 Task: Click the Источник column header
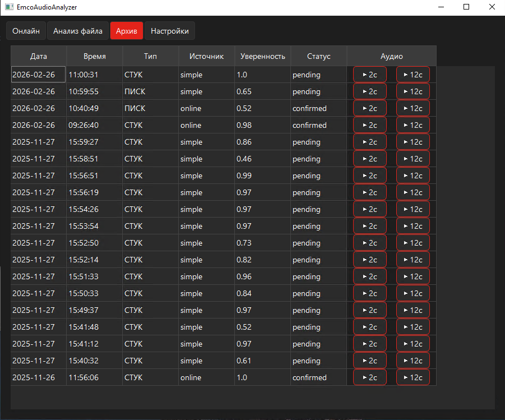(206, 56)
